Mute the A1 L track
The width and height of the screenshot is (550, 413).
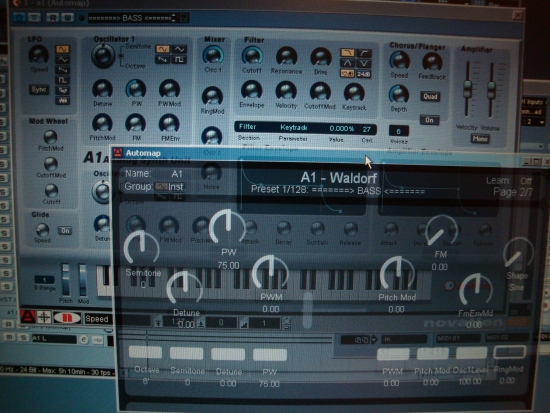(x=10, y=338)
